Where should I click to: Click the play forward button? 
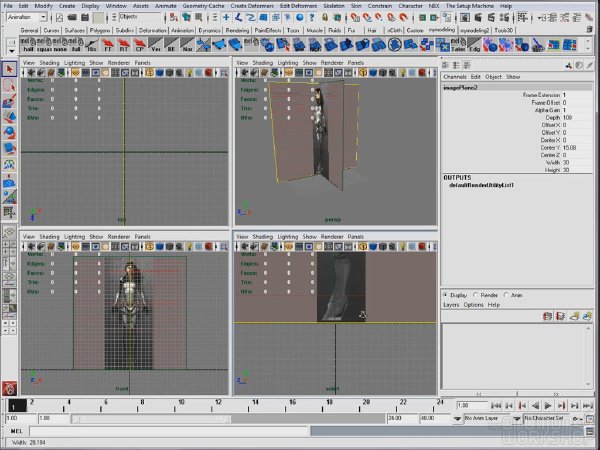[548, 406]
